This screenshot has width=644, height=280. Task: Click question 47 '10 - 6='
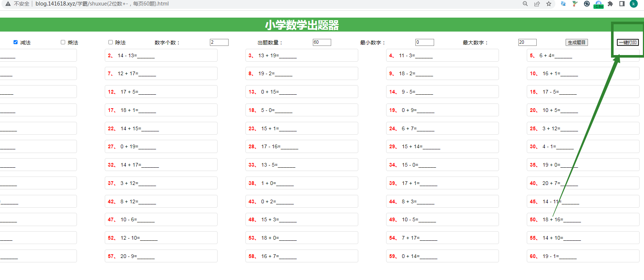point(161,219)
